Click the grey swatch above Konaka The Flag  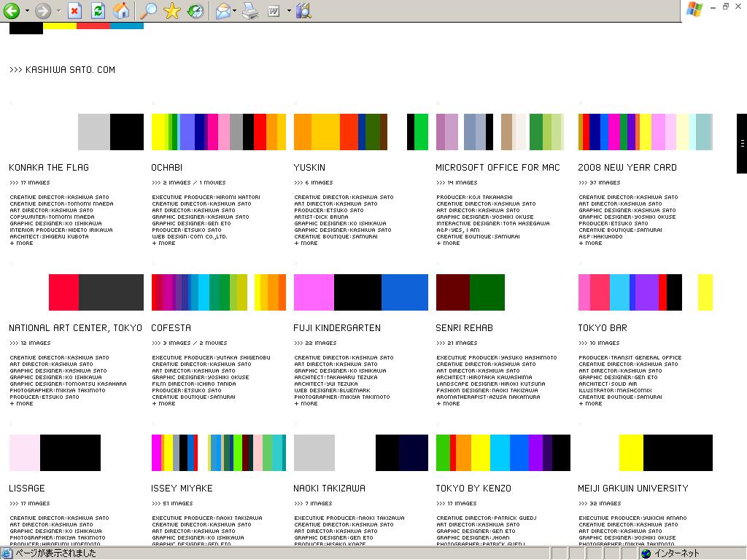pos(94,132)
